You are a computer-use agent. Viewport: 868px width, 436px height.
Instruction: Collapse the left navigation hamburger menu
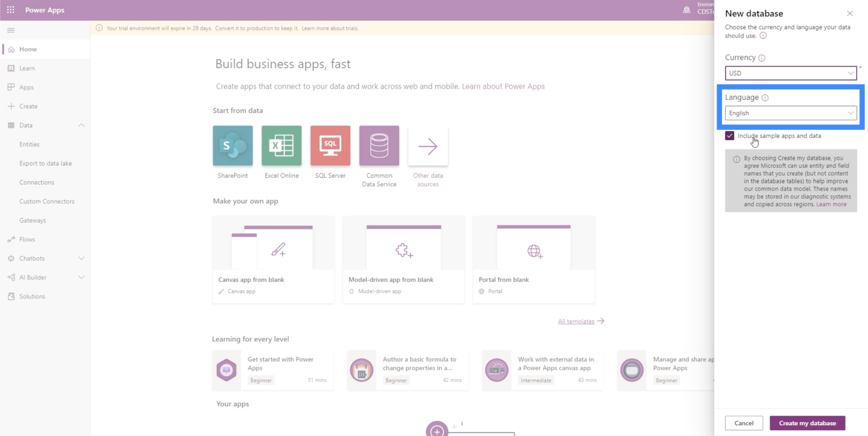click(11, 30)
